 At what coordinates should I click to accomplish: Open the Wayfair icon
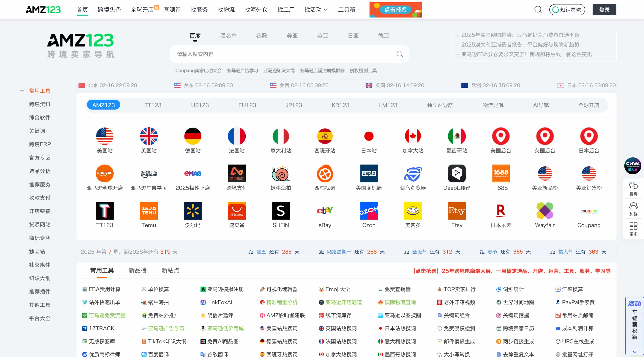545,211
